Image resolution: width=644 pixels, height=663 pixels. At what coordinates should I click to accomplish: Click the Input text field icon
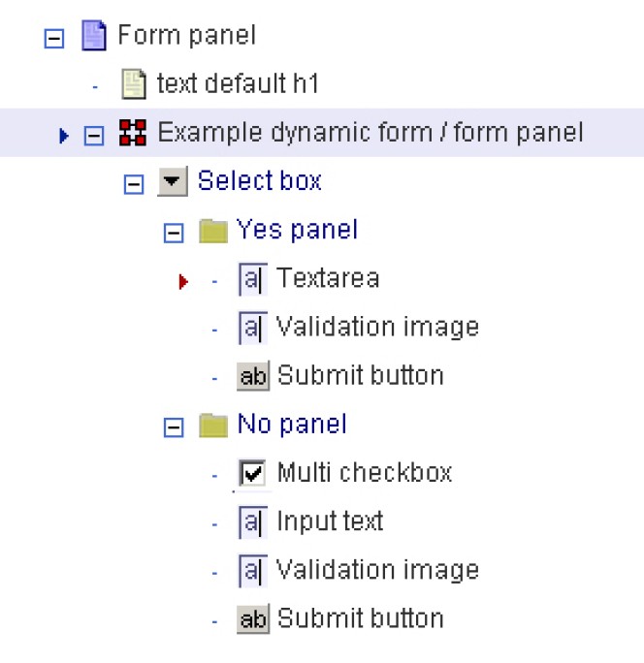click(x=251, y=522)
